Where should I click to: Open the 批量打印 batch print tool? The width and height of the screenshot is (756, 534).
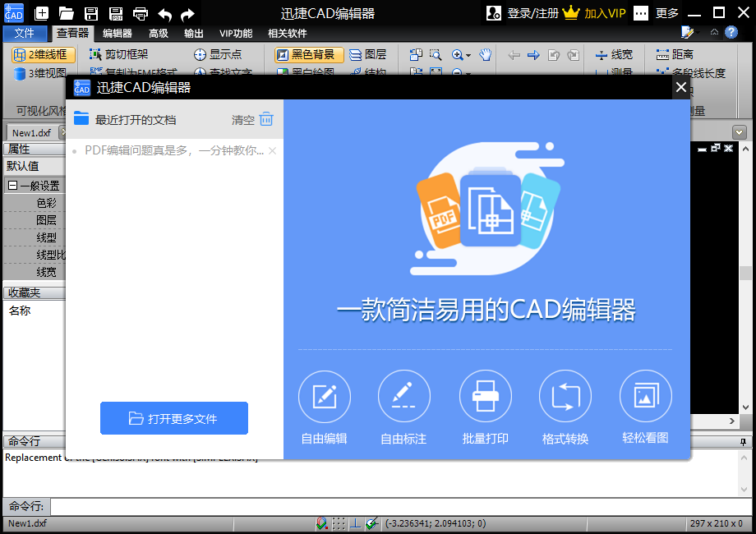(x=485, y=396)
